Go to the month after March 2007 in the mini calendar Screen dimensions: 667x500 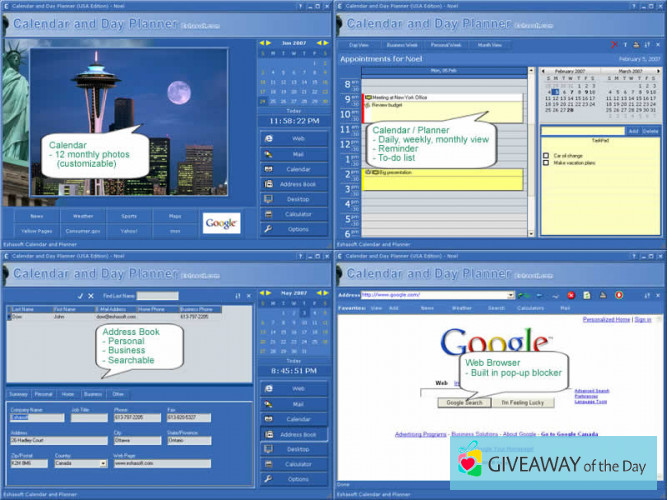pyautogui.click(x=658, y=71)
